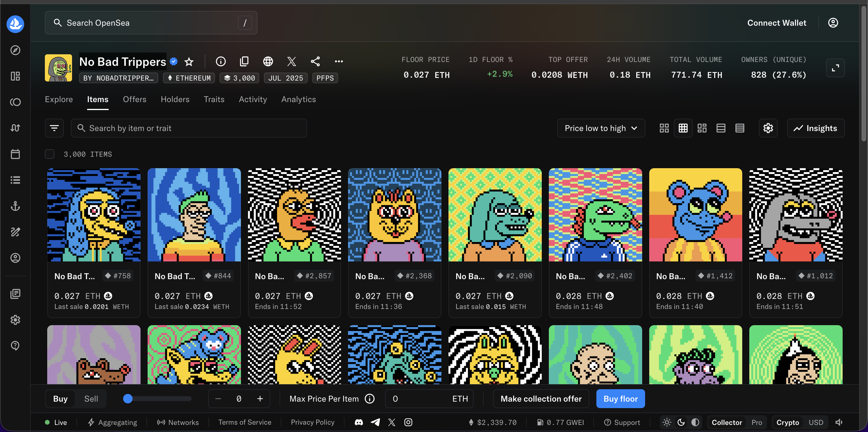
Task: Open the Privacy Policy link
Action: click(312, 422)
